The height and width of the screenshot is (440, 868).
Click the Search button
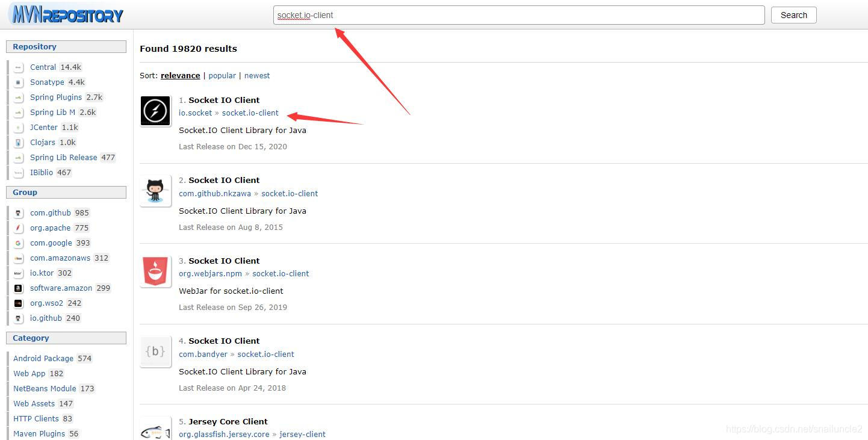[793, 15]
